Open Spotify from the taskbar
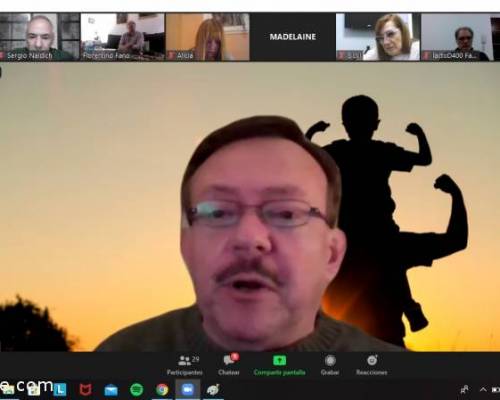Viewport: 500px width, 400px height. [x=136, y=389]
